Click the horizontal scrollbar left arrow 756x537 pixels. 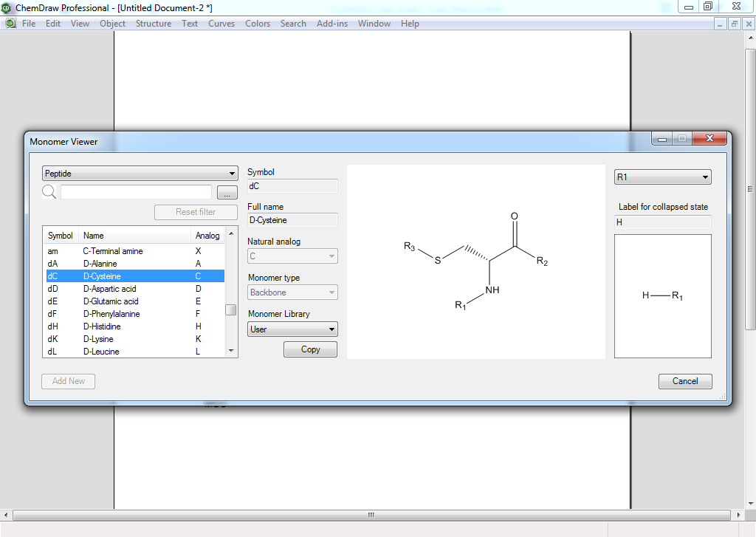click(x=6, y=515)
